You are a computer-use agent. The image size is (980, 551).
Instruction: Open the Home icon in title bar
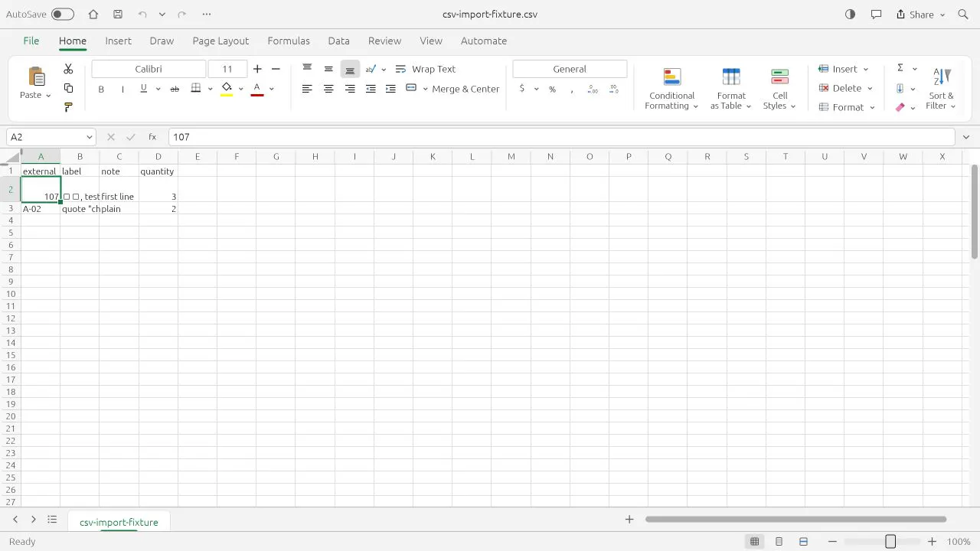tap(93, 15)
